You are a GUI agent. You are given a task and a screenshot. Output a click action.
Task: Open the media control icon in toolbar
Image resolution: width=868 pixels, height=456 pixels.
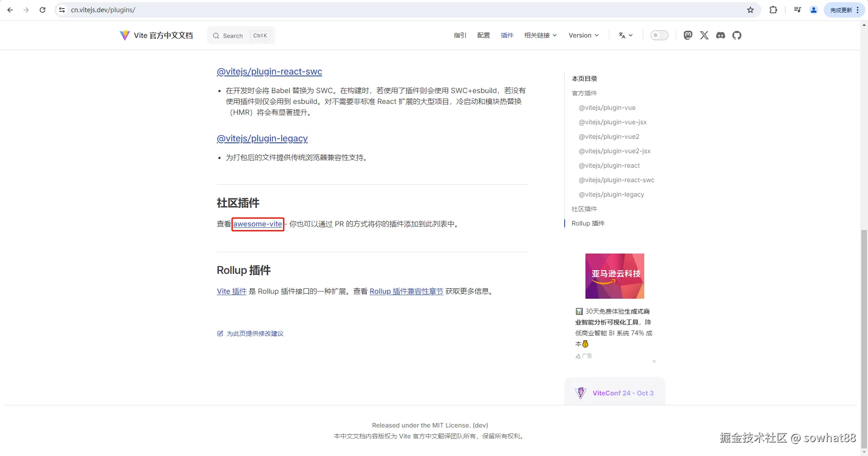point(797,10)
